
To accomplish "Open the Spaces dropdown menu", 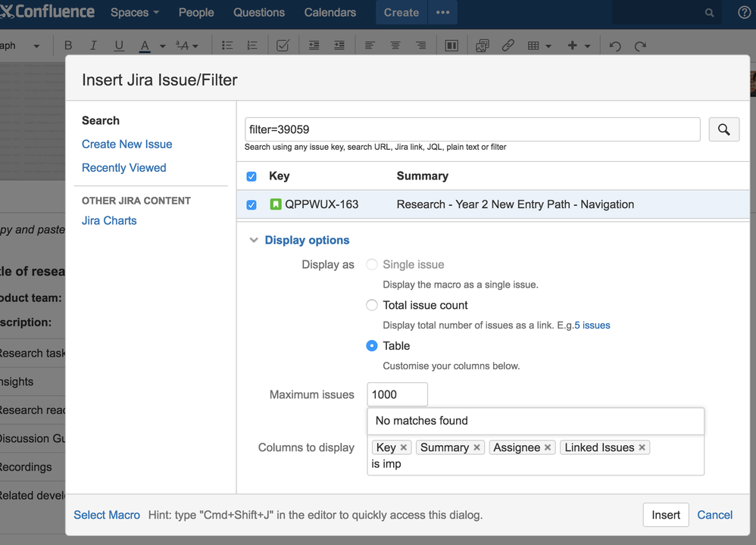I will [135, 13].
